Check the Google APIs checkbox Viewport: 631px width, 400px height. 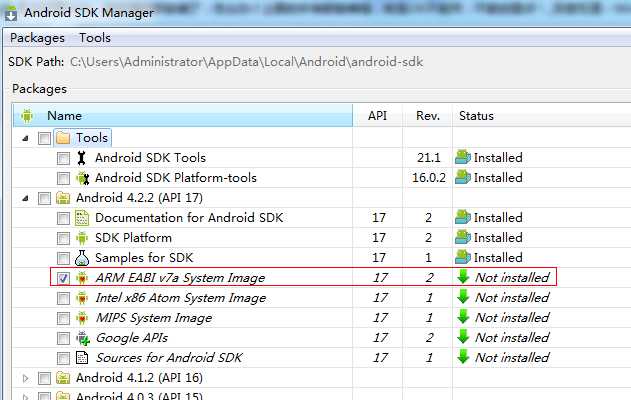[63, 338]
